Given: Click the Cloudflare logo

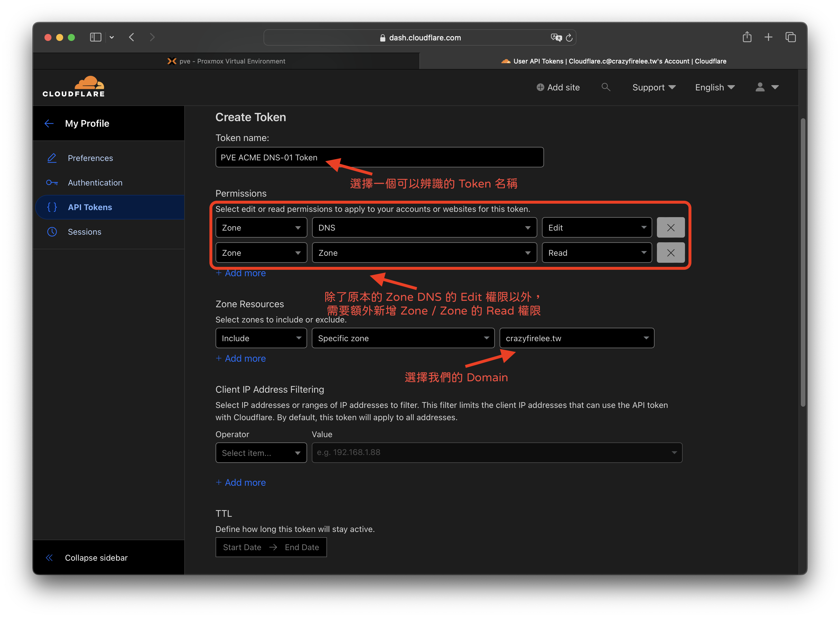Looking at the screenshot, I should click(x=74, y=87).
